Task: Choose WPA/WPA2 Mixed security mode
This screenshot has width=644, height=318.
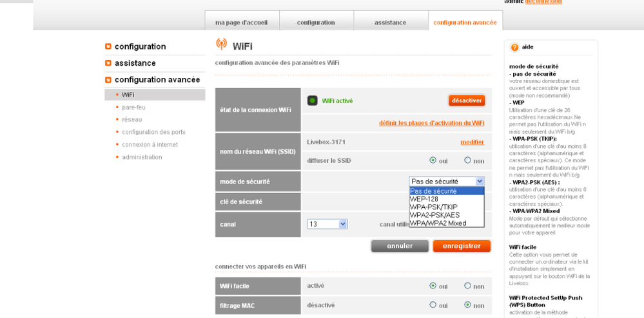Action: [x=447, y=223]
